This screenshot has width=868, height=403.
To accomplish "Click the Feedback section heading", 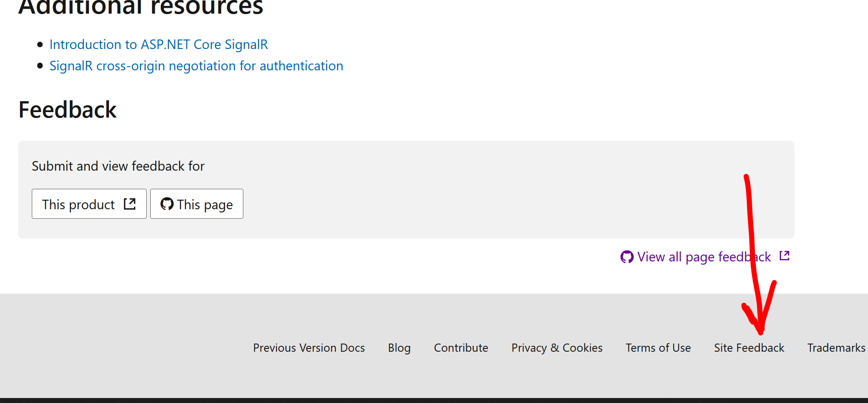I will pos(67,109).
